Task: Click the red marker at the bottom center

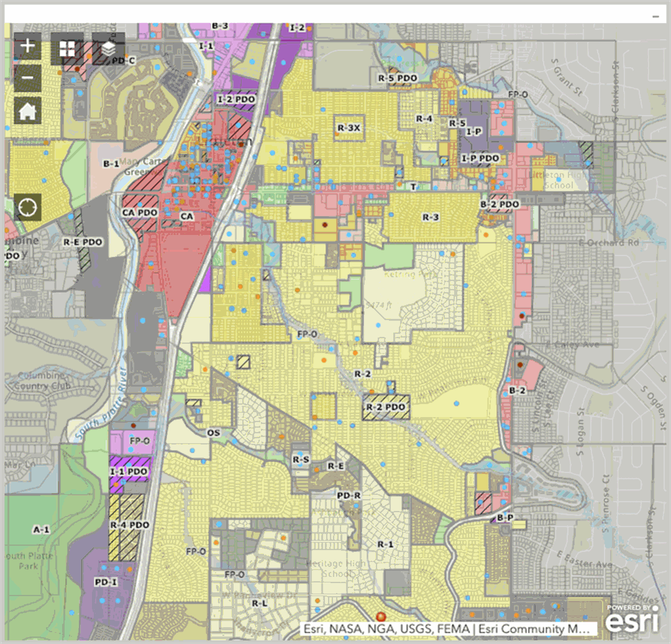Action: pyautogui.click(x=380, y=615)
